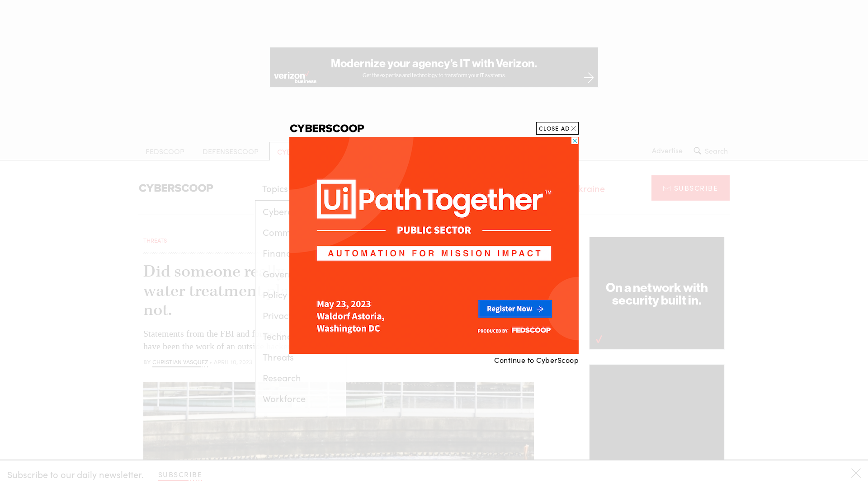Click Advertise menu item in header

[667, 150]
